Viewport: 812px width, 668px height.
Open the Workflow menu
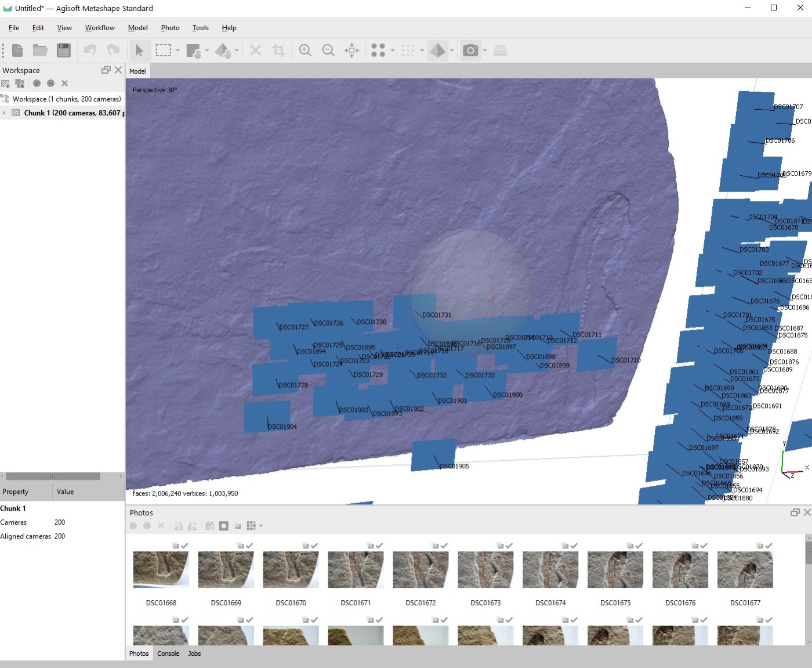(x=99, y=27)
